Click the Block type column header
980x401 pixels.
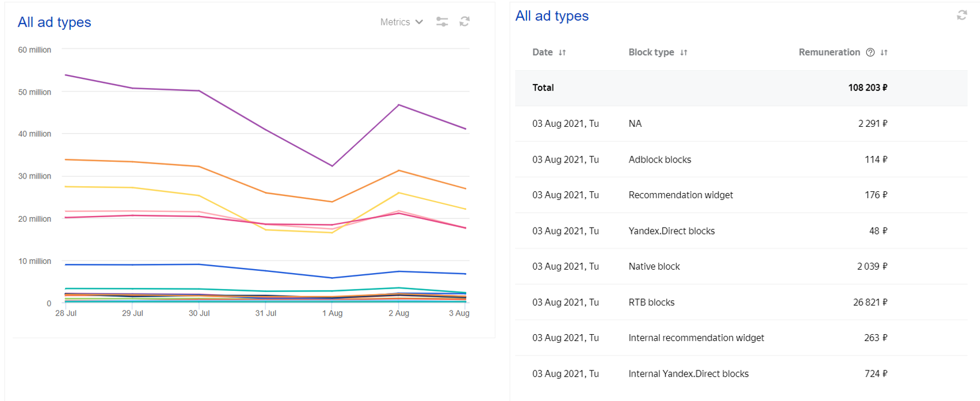651,52
